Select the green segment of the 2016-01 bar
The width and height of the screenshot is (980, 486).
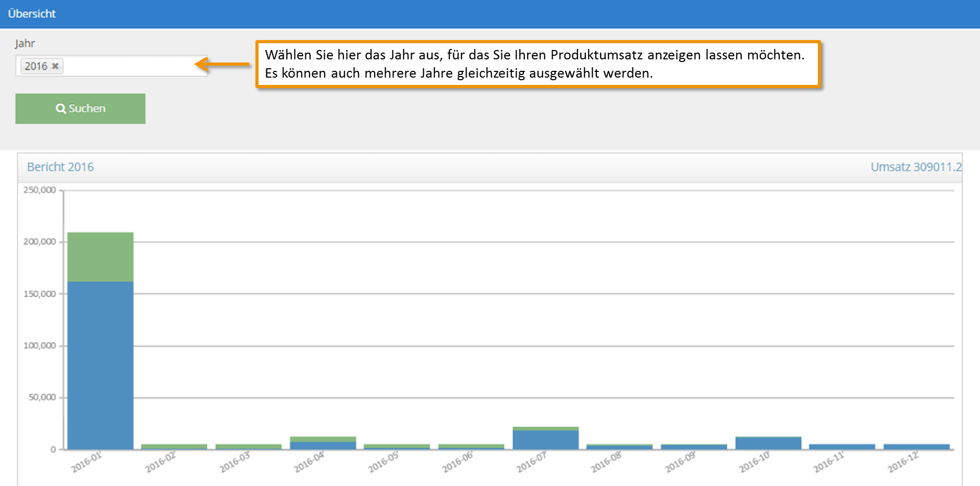coord(101,257)
